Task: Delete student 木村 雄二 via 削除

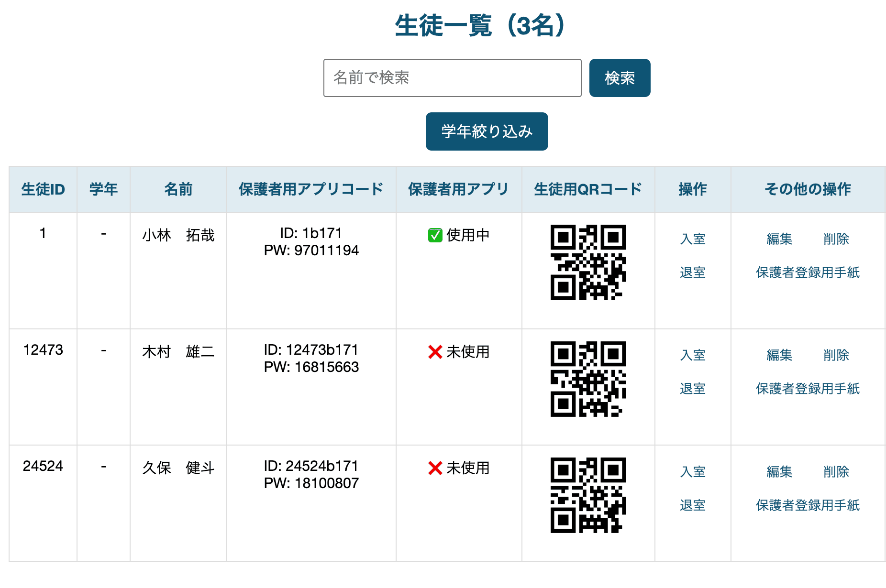Action: (836, 355)
